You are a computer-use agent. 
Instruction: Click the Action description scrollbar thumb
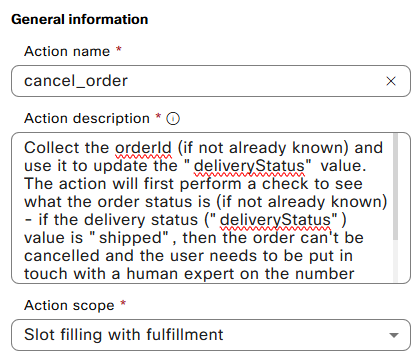(395, 186)
